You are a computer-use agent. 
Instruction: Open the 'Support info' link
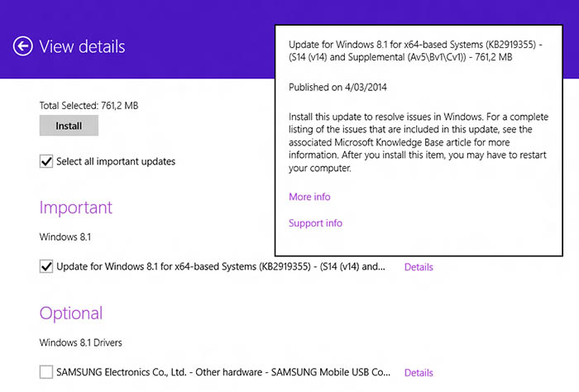tap(315, 223)
